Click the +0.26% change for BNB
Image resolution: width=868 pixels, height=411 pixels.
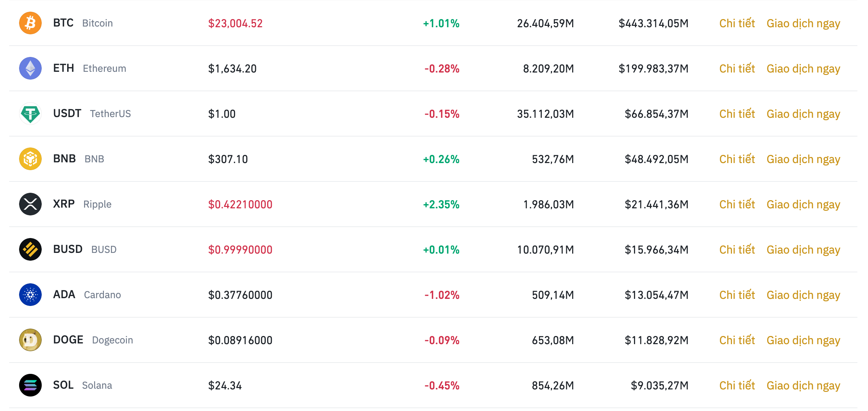coord(441,159)
